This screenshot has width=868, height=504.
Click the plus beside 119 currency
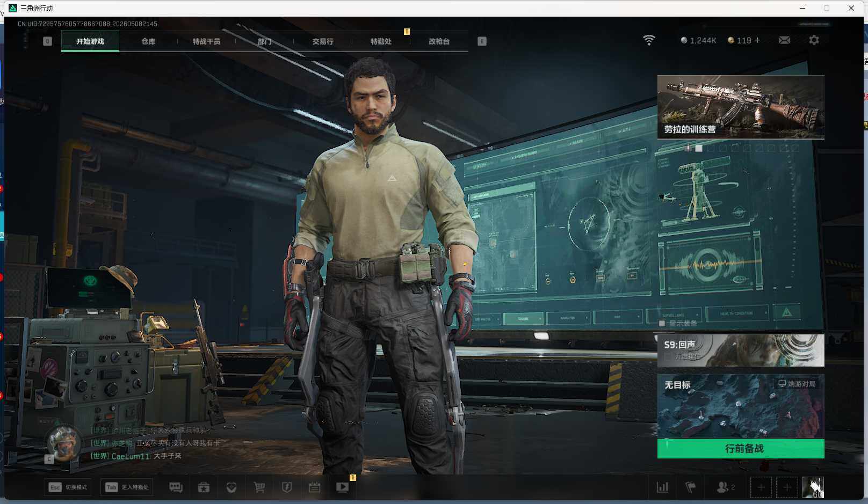pos(757,40)
